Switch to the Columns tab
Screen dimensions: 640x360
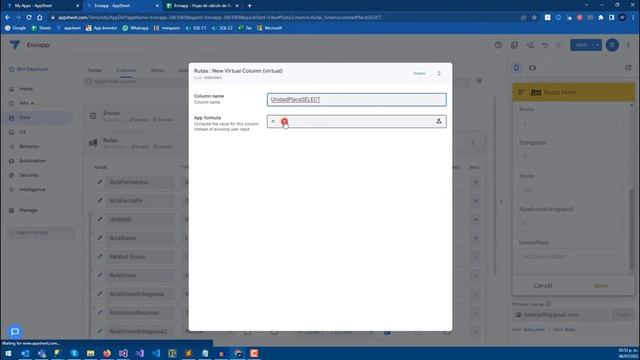click(126, 70)
